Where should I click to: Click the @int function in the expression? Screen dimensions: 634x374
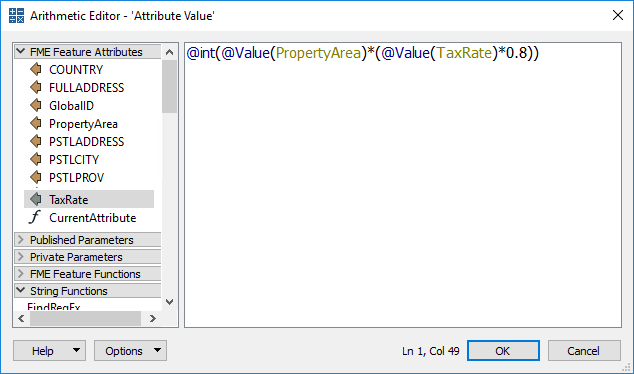coord(201,53)
